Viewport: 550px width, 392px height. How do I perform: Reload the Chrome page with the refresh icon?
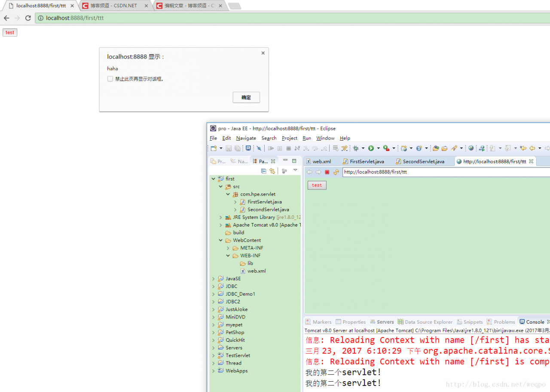pos(28,18)
